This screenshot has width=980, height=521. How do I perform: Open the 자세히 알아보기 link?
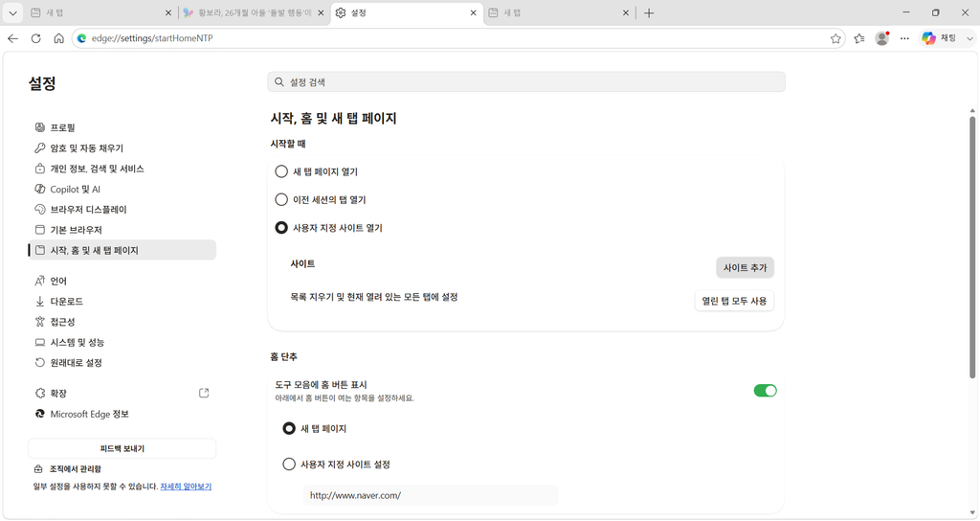(x=186, y=486)
